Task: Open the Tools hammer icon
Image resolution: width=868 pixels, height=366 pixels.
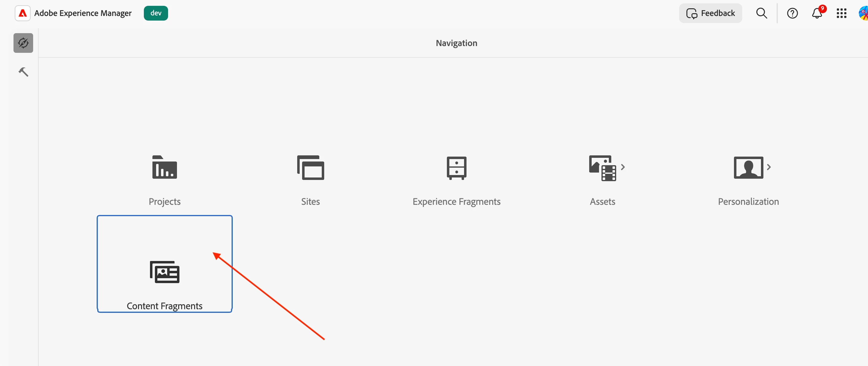Action: pyautogui.click(x=23, y=72)
